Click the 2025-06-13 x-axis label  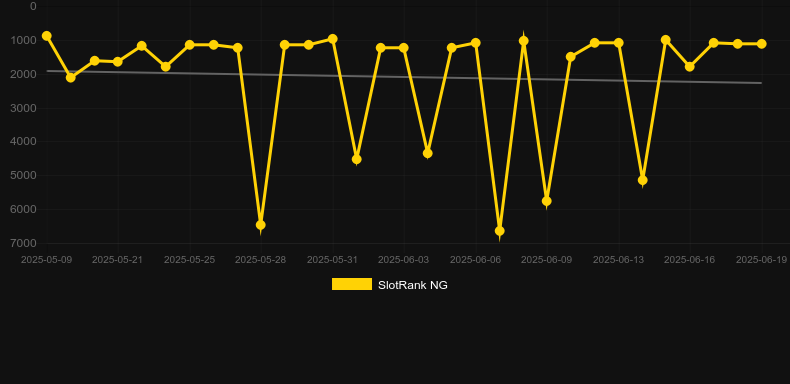pos(618,260)
